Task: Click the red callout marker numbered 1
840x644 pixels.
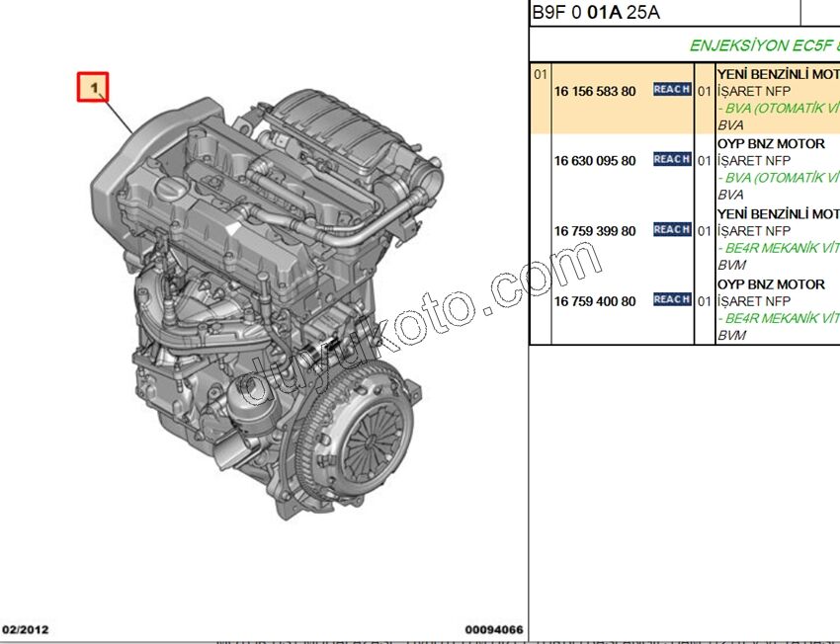Action: tap(94, 87)
